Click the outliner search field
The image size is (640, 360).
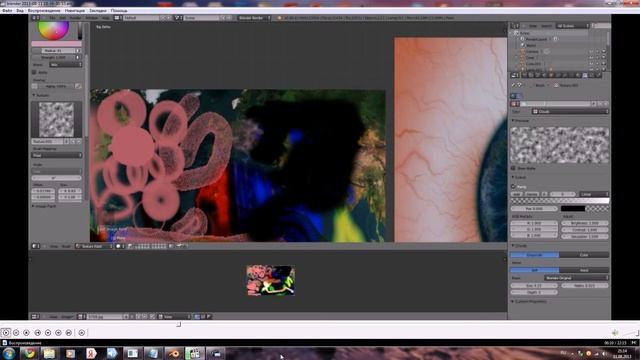coord(602,26)
